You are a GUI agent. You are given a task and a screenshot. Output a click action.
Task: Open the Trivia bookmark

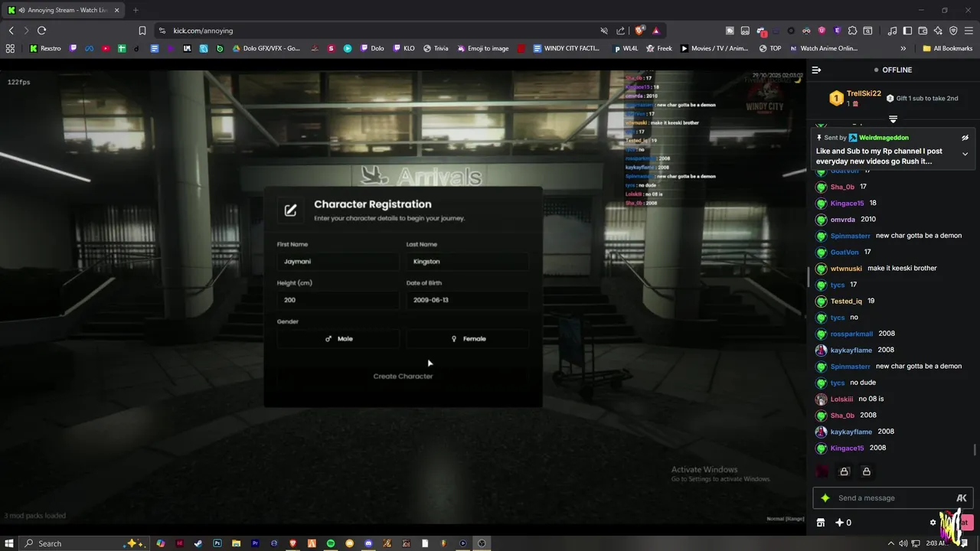[x=436, y=48]
